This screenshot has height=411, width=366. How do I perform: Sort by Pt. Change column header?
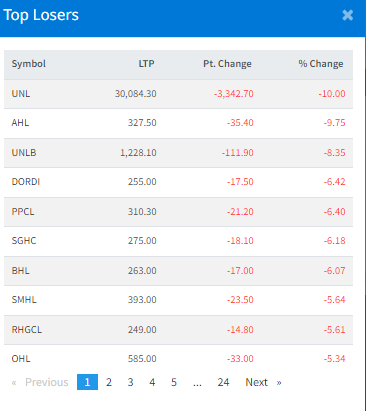227,64
